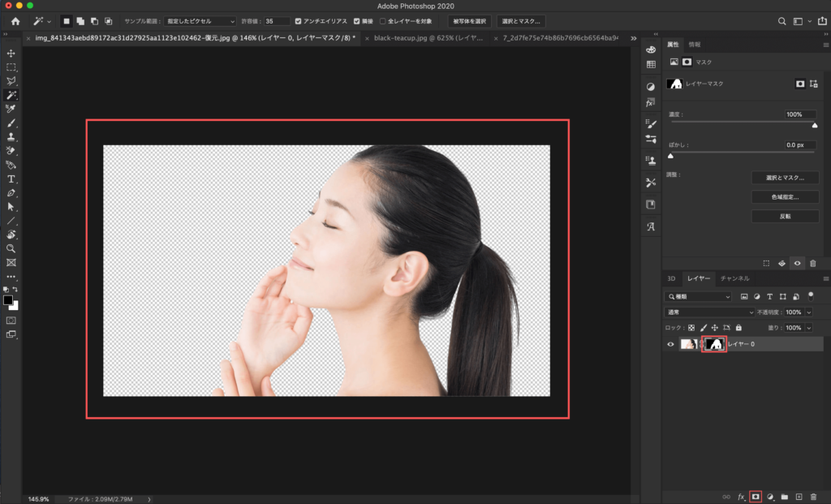Select the Move tool
The height and width of the screenshot is (504, 831).
point(11,54)
